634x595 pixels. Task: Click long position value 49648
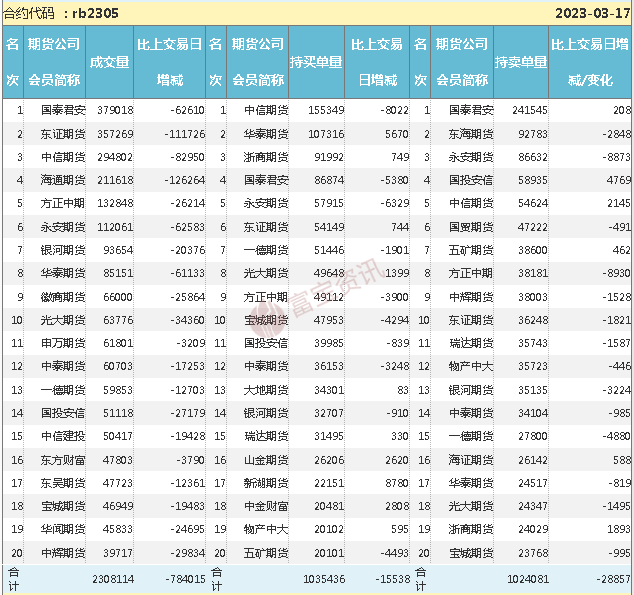(329, 273)
